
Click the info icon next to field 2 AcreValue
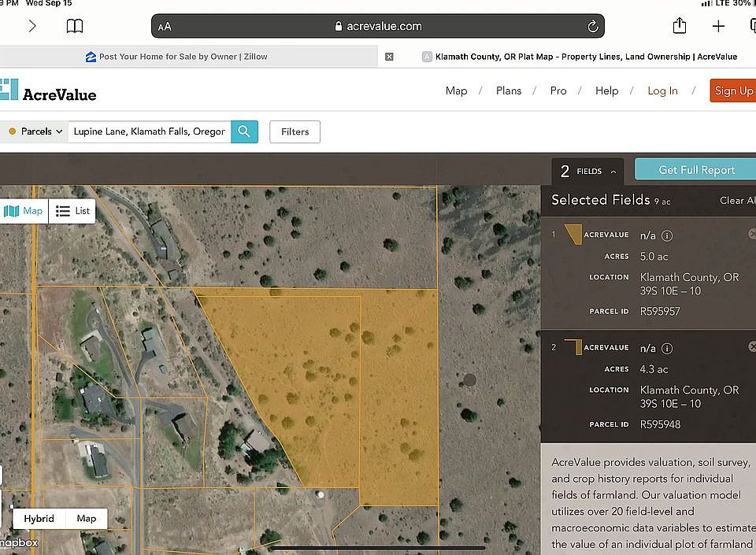667,348
